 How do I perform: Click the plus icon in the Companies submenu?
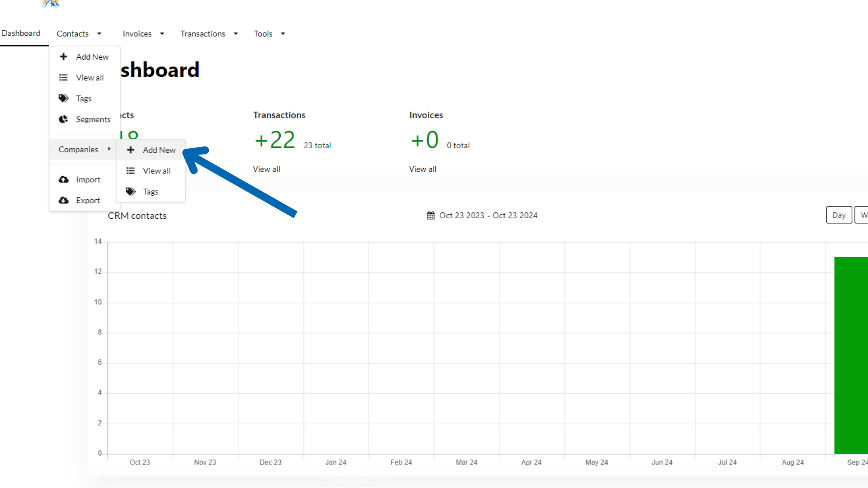(131, 150)
